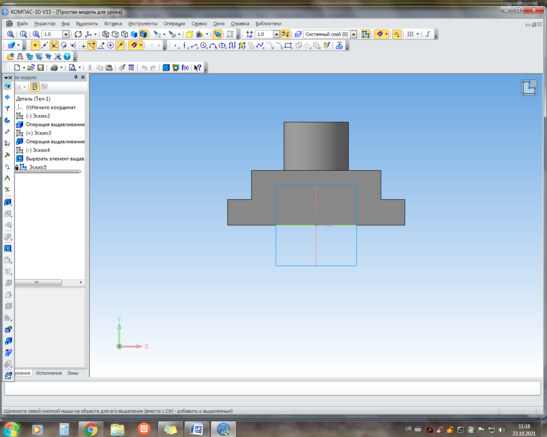Click the save diskette icon

(x=40, y=68)
